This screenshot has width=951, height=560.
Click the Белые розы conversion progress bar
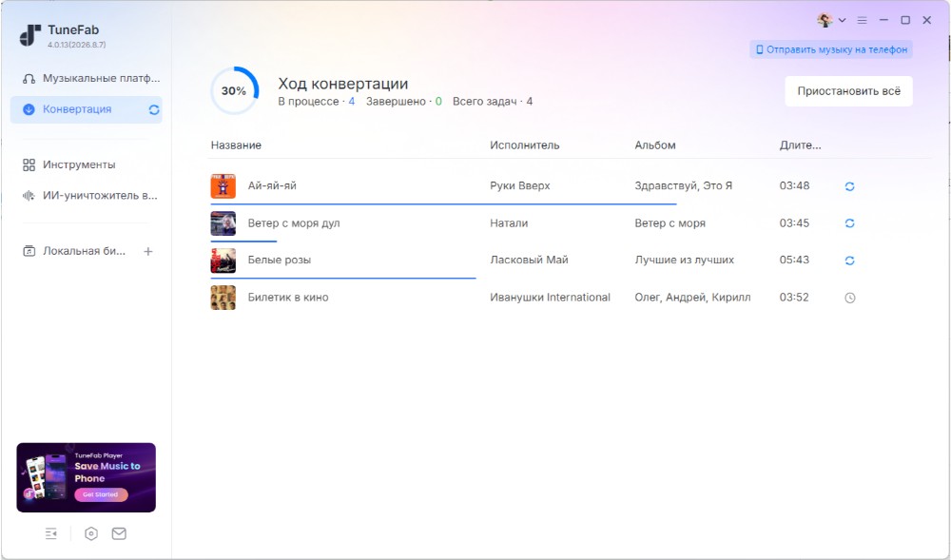tap(343, 279)
